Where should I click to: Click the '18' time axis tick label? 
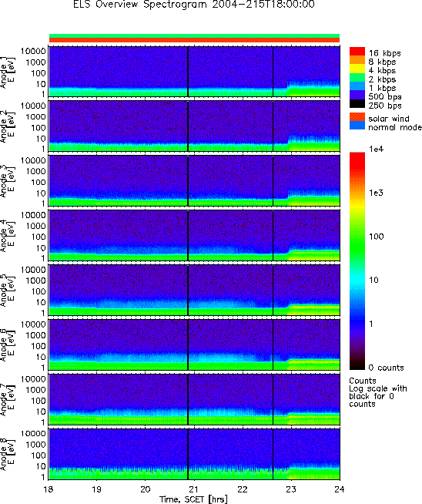point(49,489)
